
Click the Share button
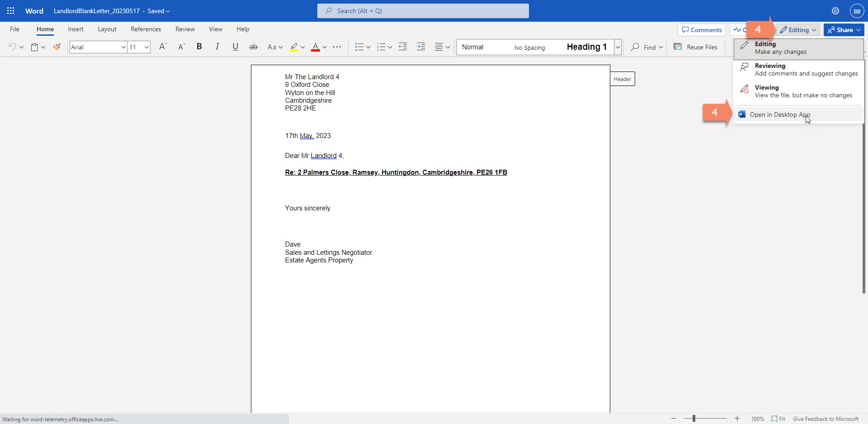[x=844, y=30]
